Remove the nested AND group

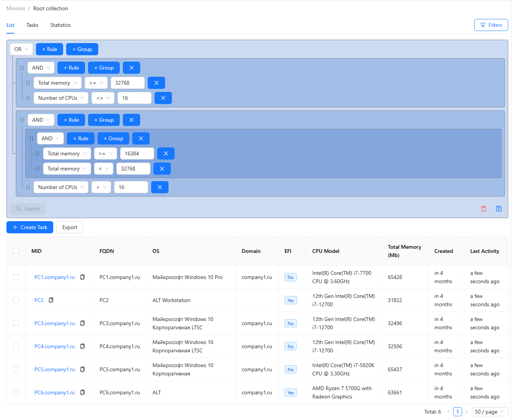pyautogui.click(x=141, y=138)
